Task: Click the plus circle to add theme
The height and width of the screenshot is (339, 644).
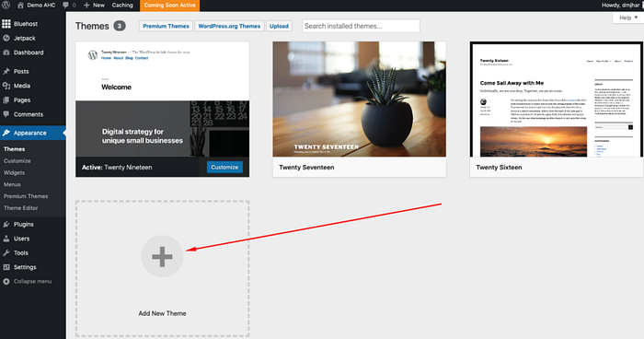Action: click(162, 256)
